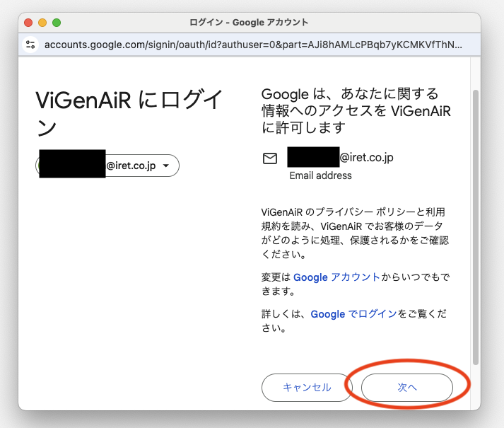
Task: Close the window with the red button
Action: pyautogui.click(x=29, y=23)
